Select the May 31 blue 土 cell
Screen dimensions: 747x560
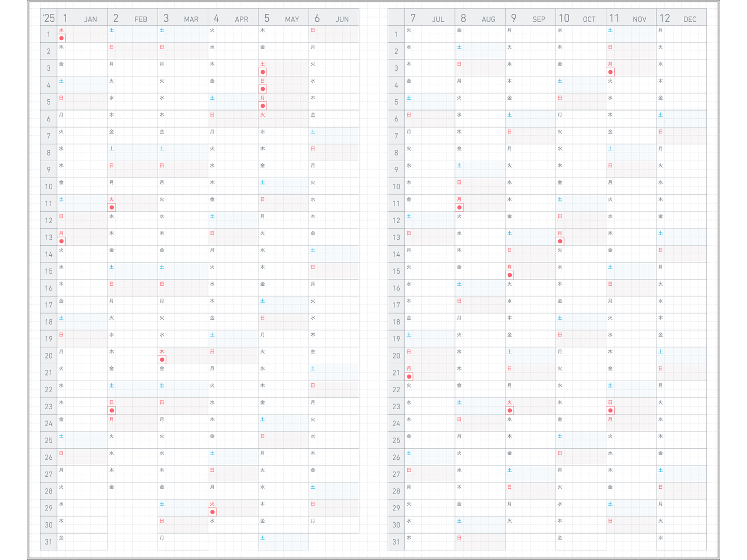(x=283, y=541)
